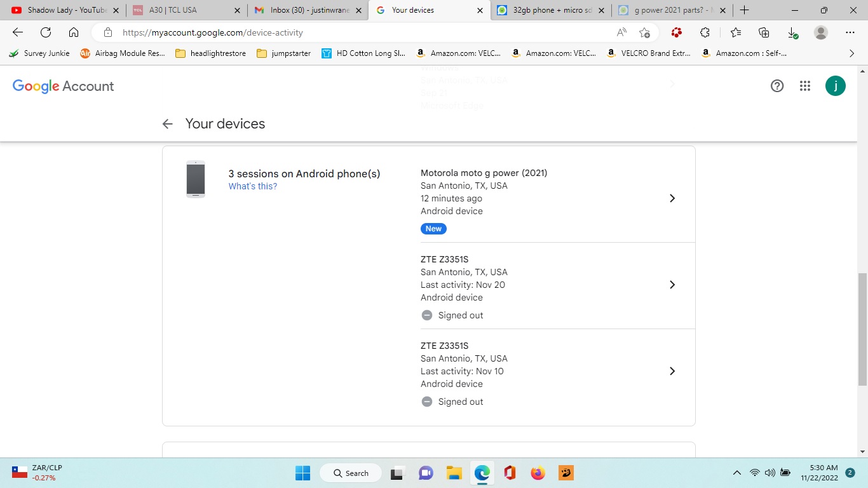The width and height of the screenshot is (868, 488).
Task: Close the A30 | TCL USA tab
Action: (237, 10)
